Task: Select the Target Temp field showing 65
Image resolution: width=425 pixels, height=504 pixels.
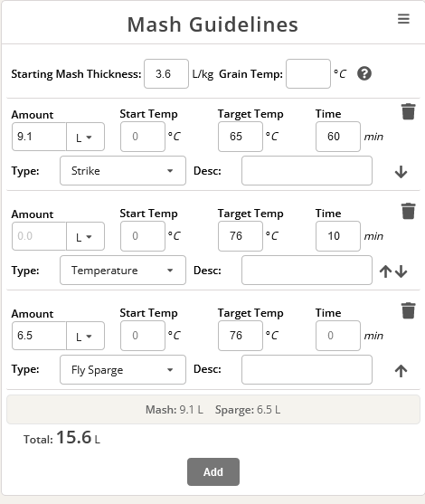Action: (241, 137)
